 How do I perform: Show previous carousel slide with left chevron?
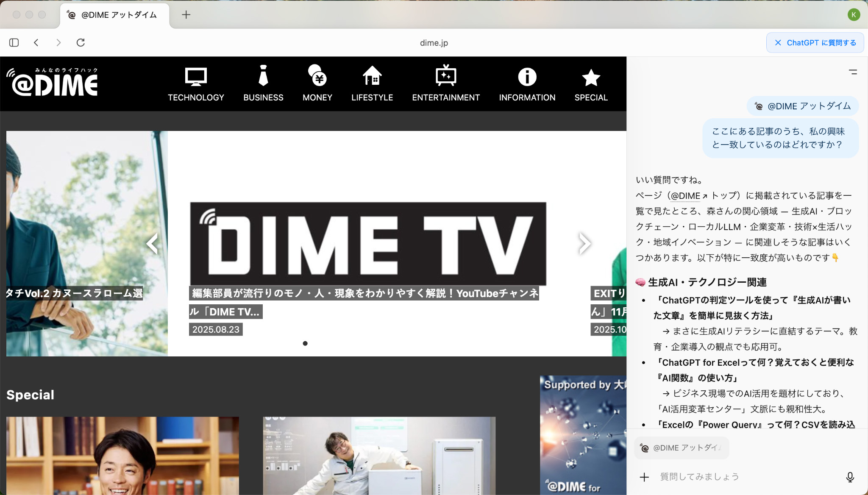(152, 244)
